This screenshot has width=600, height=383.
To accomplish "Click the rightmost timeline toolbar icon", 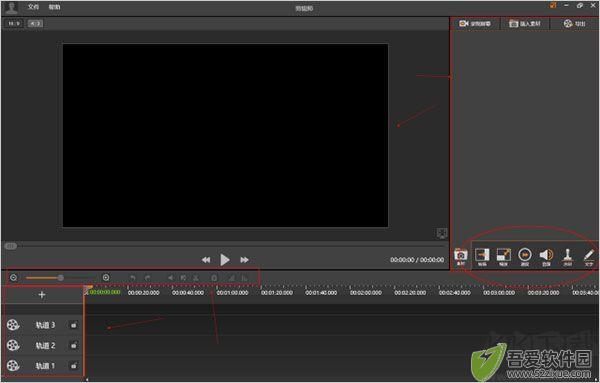I will click(x=244, y=278).
